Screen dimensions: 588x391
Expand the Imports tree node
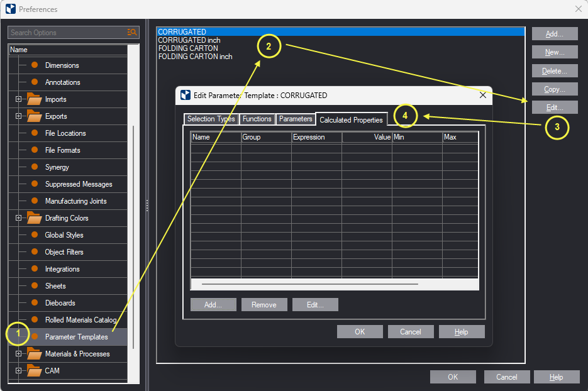point(18,99)
